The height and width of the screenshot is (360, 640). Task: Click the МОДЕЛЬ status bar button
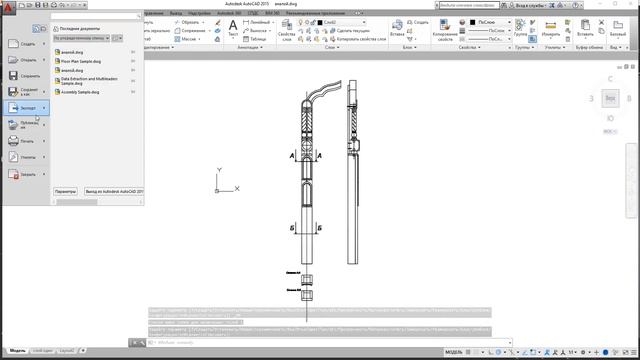click(x=454, y=352)
